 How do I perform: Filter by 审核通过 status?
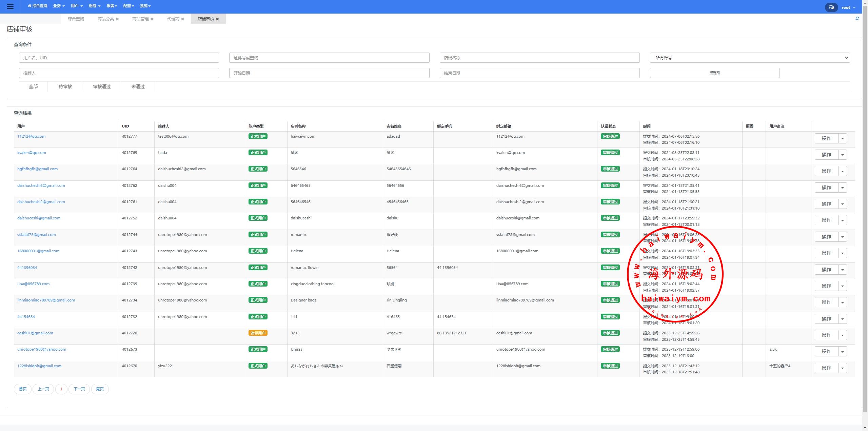(102, 86)
